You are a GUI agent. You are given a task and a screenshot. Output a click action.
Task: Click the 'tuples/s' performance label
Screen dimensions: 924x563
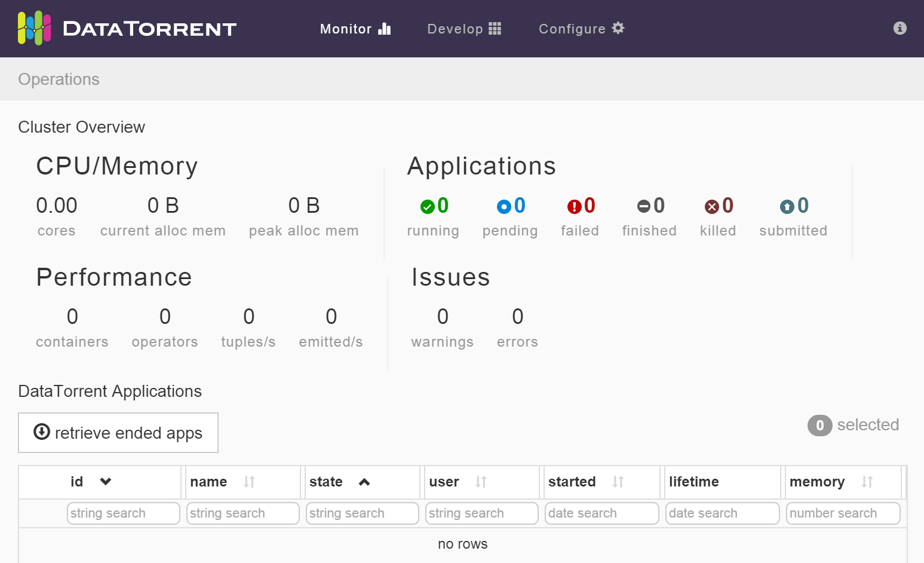pyautogui.click(x=248, y=342)
